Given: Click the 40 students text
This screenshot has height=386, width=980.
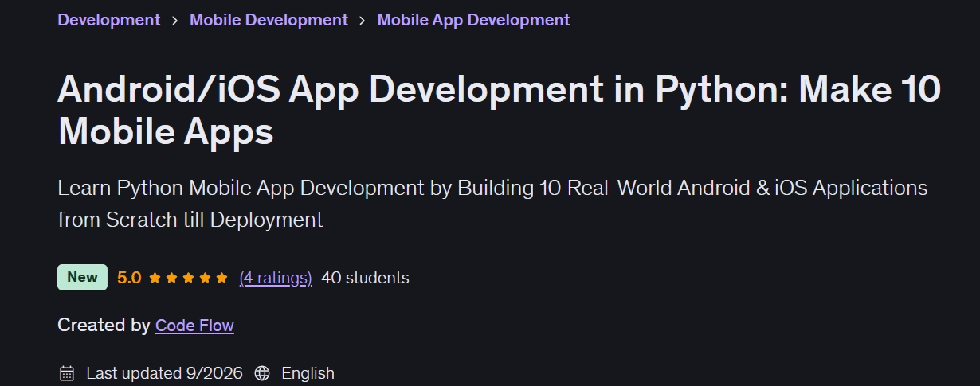Looking at the screenshot, I should point(365,278).
